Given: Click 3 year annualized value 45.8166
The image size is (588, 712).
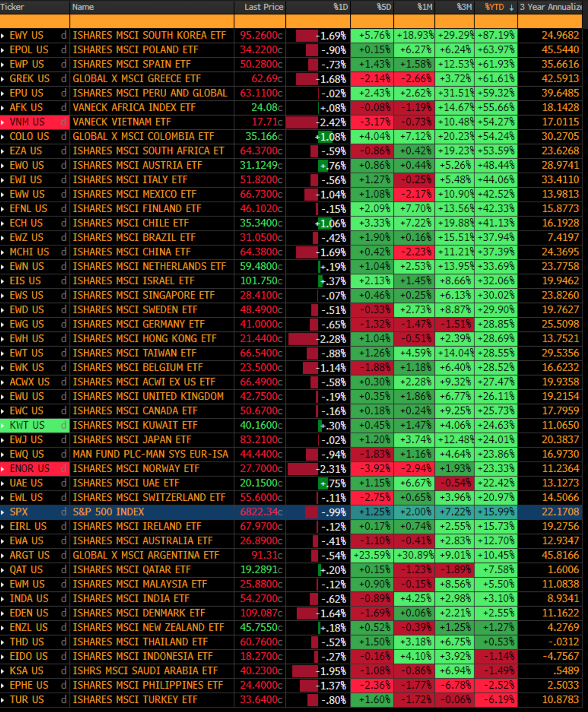Looking at the screenshot, I should (560, 555).
